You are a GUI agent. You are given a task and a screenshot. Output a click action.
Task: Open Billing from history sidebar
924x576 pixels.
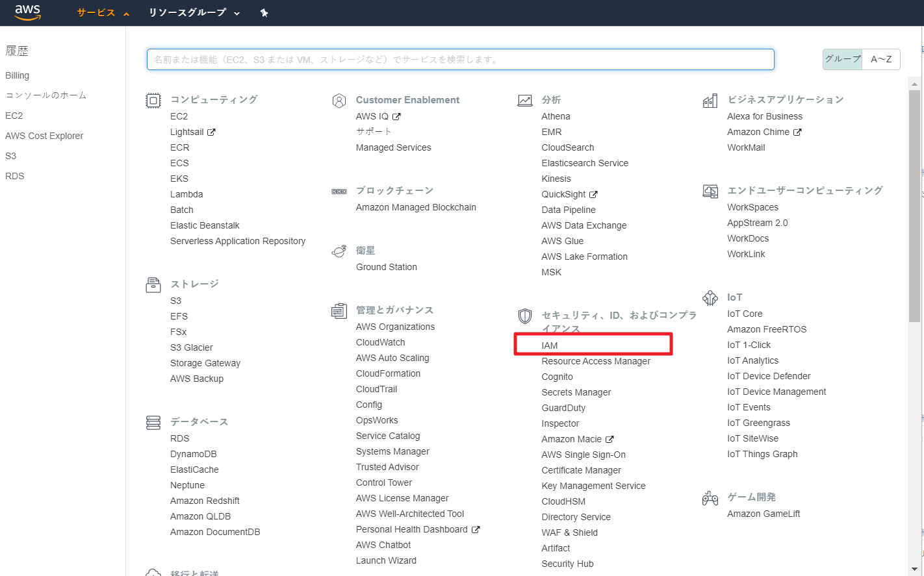(x=18, y=75)
